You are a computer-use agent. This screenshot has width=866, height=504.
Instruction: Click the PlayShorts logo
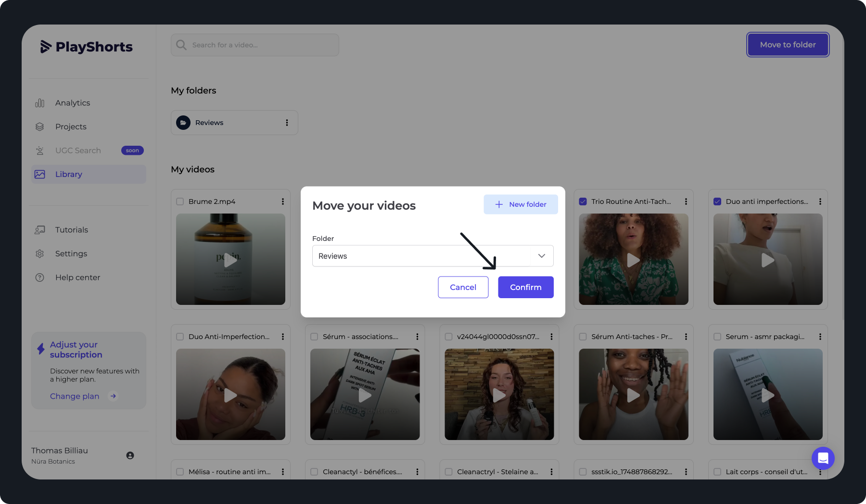87,47
